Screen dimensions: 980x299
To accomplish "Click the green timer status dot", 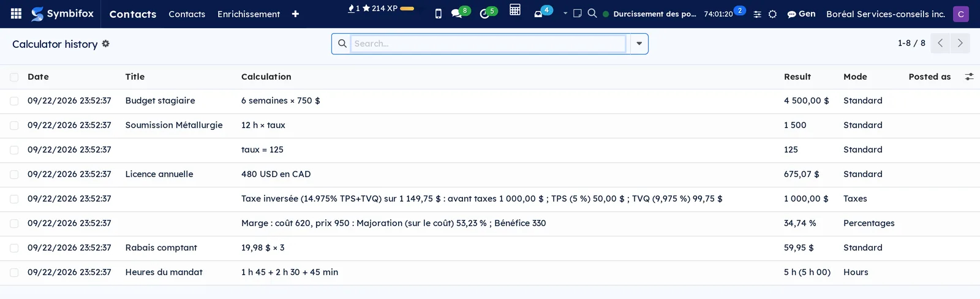I will click(x=606, y=14).
